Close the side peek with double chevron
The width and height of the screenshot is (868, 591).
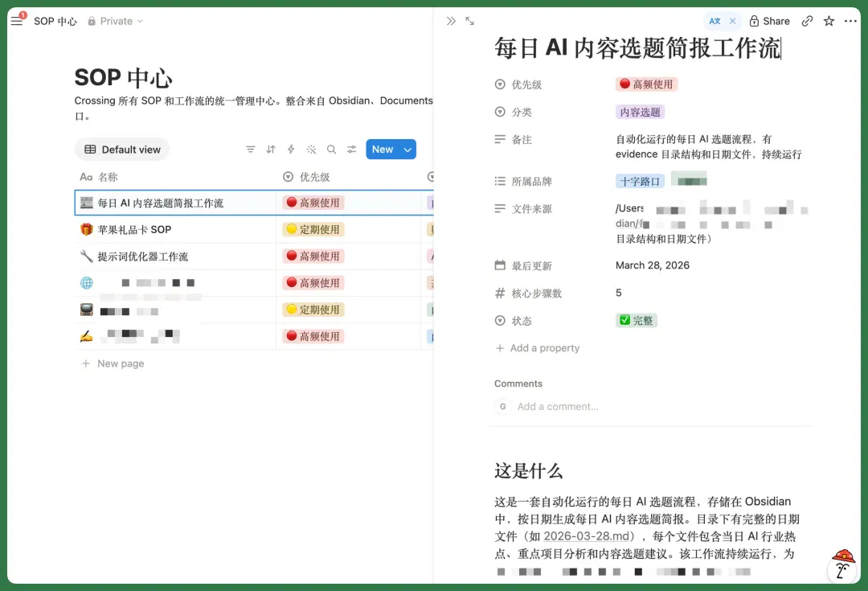(x=451, y=21)
